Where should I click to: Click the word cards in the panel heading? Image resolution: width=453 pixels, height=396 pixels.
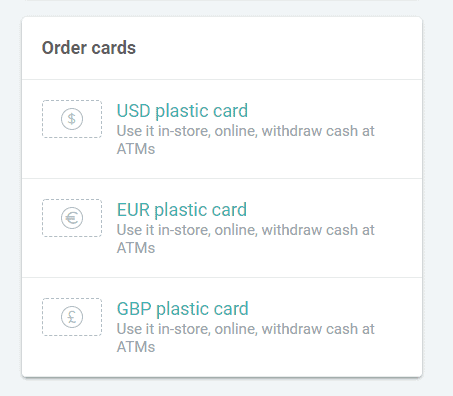click(114, 48)
